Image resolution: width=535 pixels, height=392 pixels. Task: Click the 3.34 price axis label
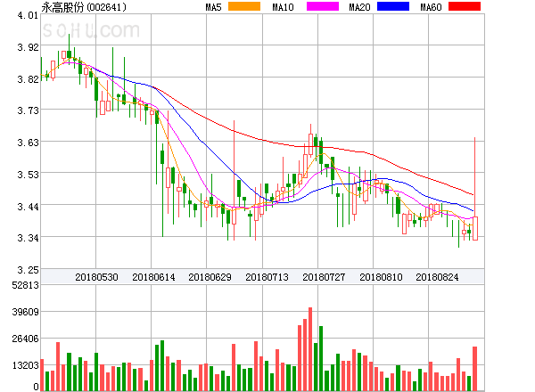(28, 238)
